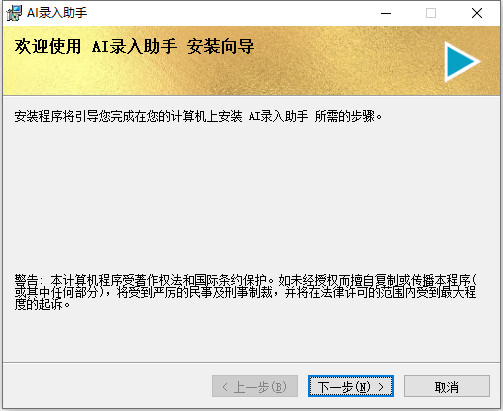
Task: Click the left chevron on 上一步 button
Action: click(225, 387)
